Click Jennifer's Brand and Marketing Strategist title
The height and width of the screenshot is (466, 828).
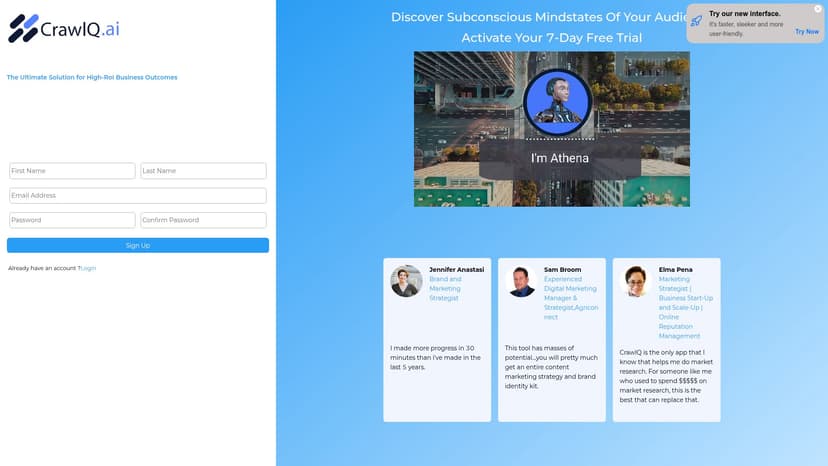[447, 288]
